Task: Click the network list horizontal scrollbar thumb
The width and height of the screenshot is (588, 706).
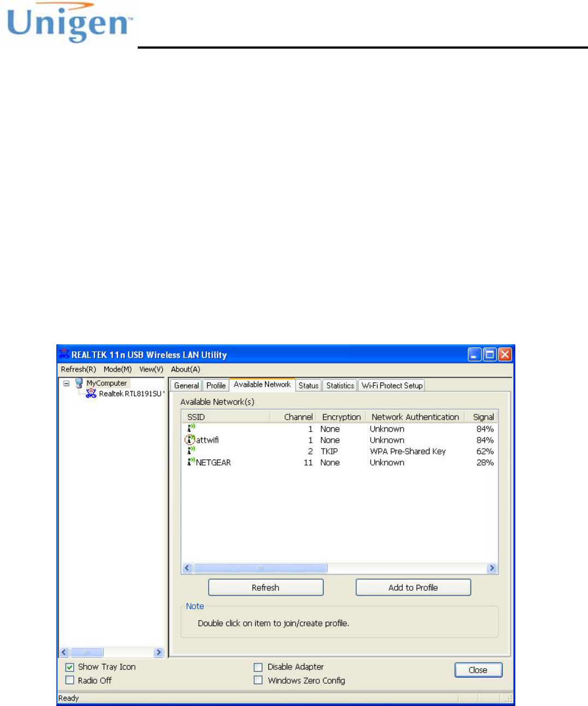Action: pyautogui.click(x=260, y=568)
